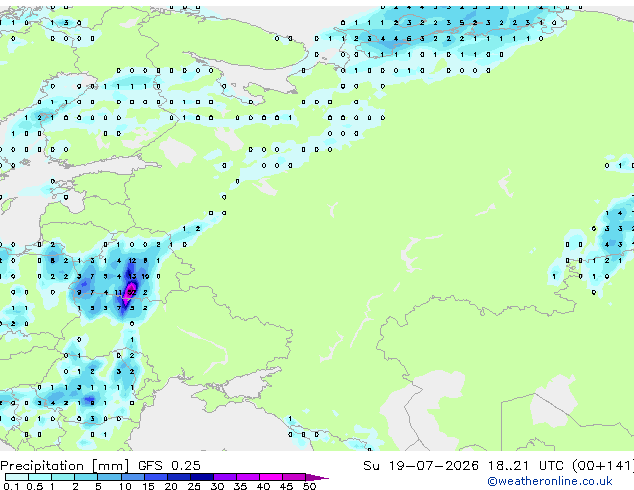
Task: Click the '13' value above the magenta core
Action: tap(132, 276)
